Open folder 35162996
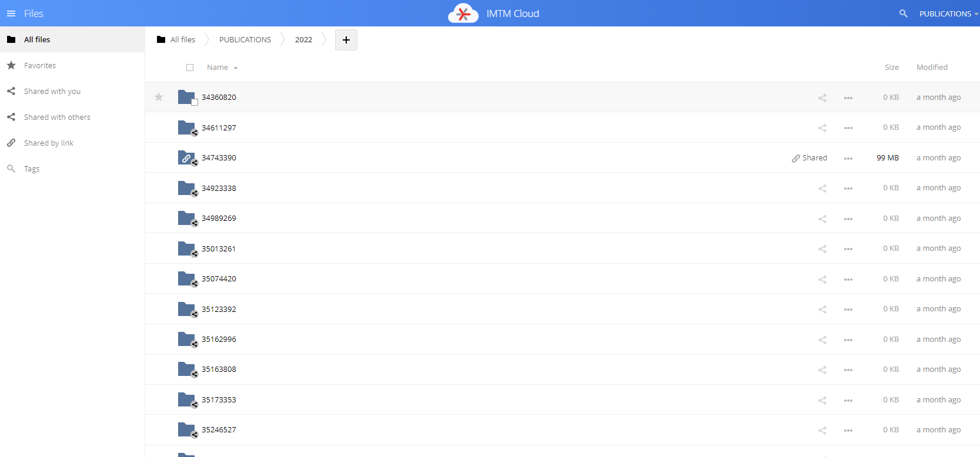The height and width of the screenshot is (457, 980). [219, 340]
